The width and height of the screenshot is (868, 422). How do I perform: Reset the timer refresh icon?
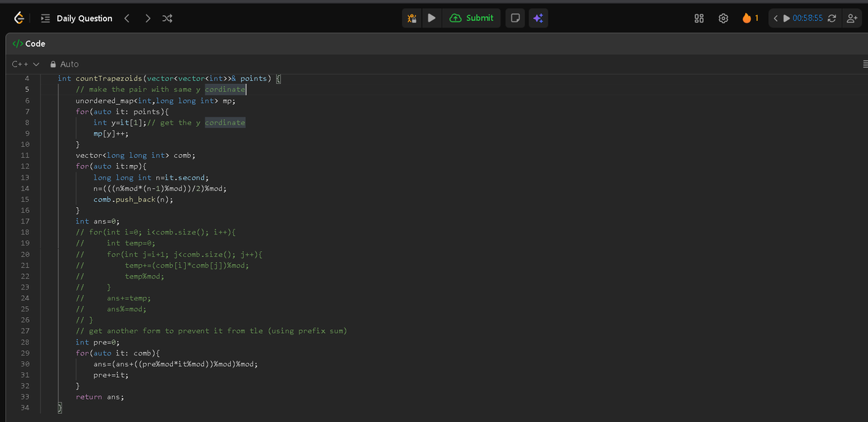point(832,18)
